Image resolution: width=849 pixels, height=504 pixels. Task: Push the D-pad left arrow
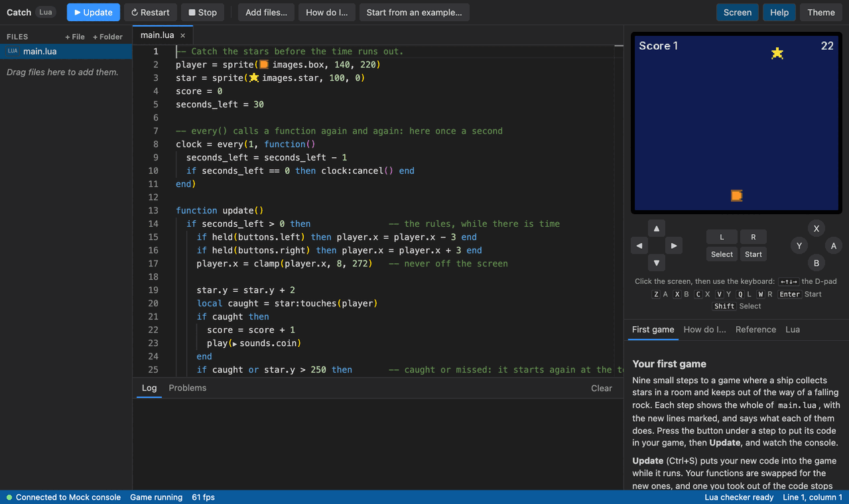click(x=639, y=246)
